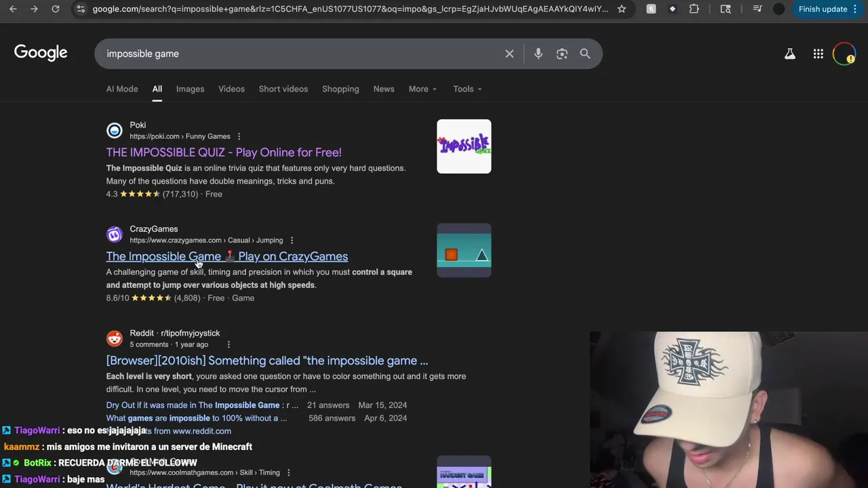
Task: Open the Google account avatar
Action: point(844,54)
